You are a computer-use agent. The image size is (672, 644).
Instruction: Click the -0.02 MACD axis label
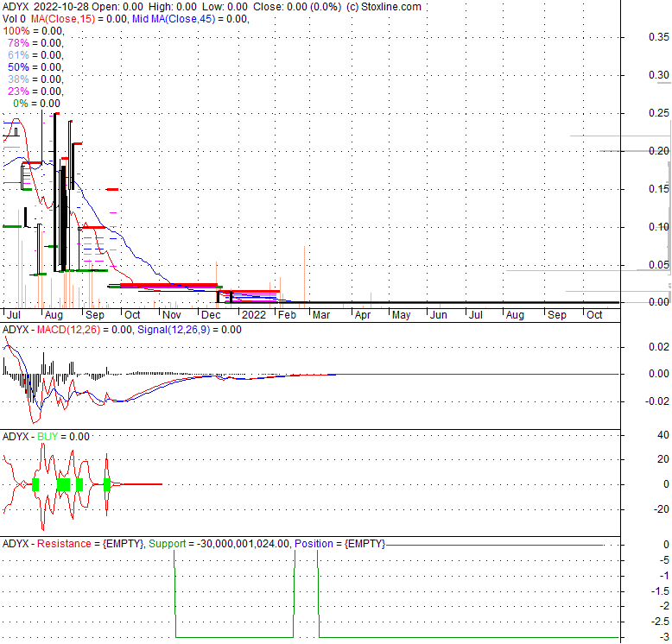coord(657,401)
